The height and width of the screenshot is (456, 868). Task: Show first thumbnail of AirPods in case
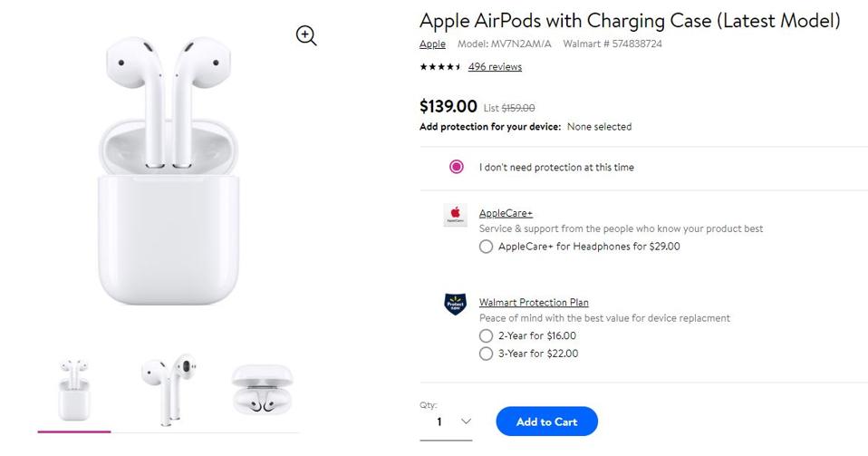pos(74,390)
